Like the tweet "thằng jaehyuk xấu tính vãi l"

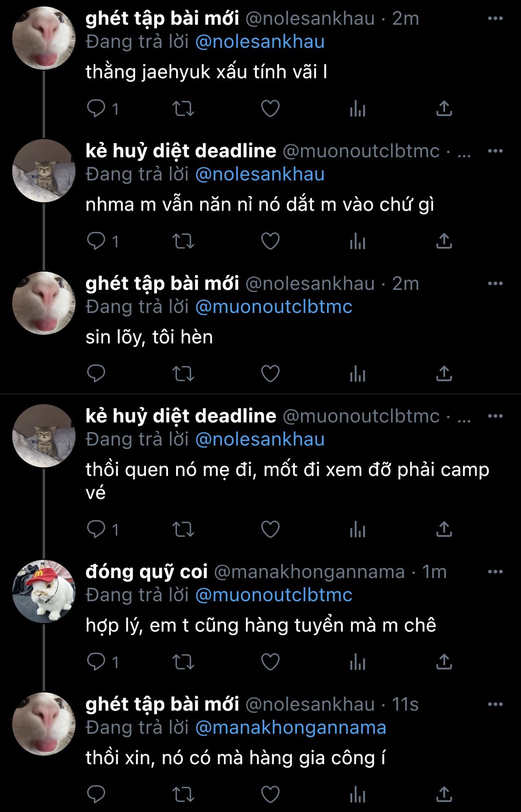(270, 109)
